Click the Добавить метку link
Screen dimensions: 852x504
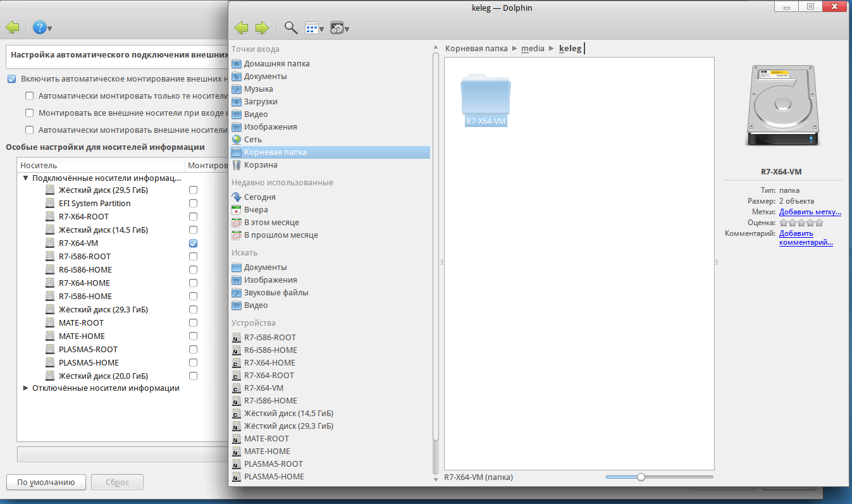pos(810,212)
